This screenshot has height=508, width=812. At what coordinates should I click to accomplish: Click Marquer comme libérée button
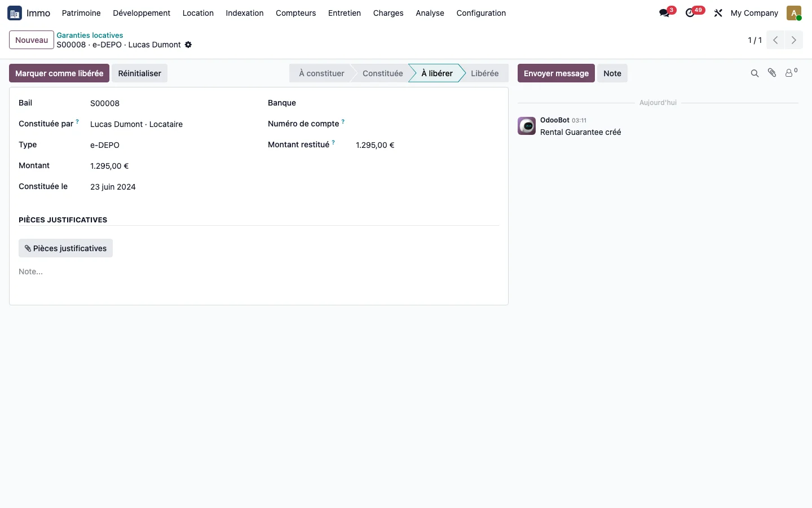tap(59, 73)
